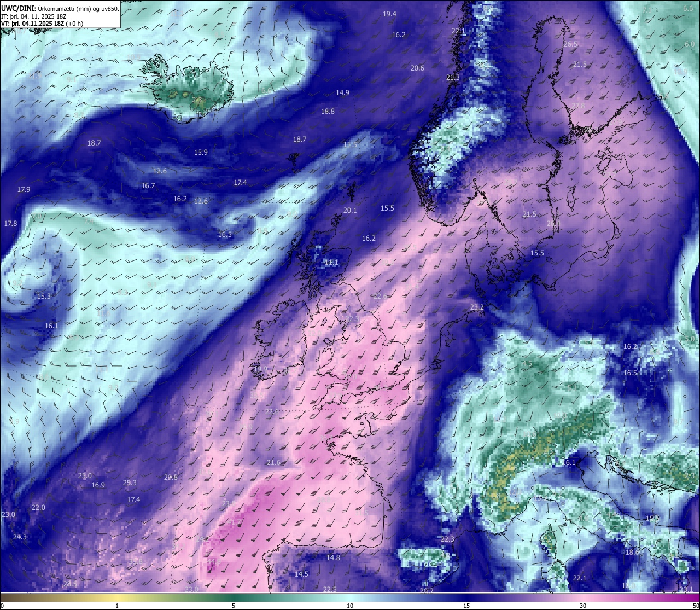Click the color scale tick label 0
The height and width of the screenshot is (610, 700).
pos(2,606)
